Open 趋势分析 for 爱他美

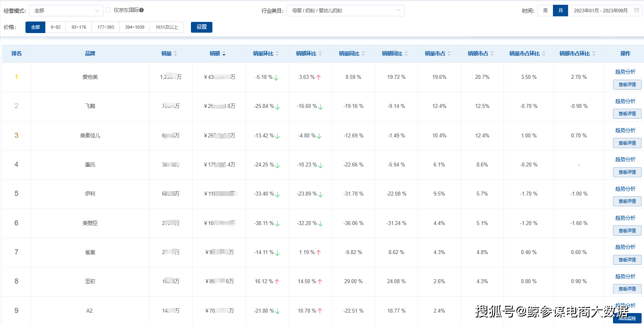click(x=625, y=72)
